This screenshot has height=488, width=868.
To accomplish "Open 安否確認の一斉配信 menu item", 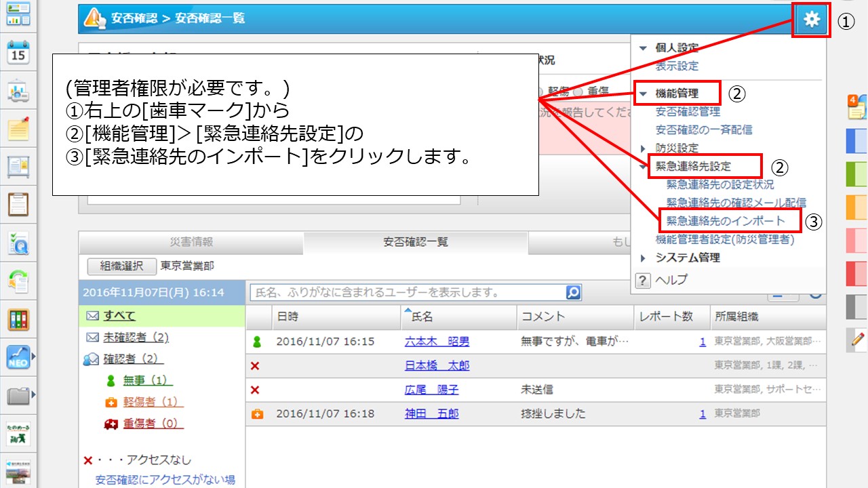I will point(704,129).
